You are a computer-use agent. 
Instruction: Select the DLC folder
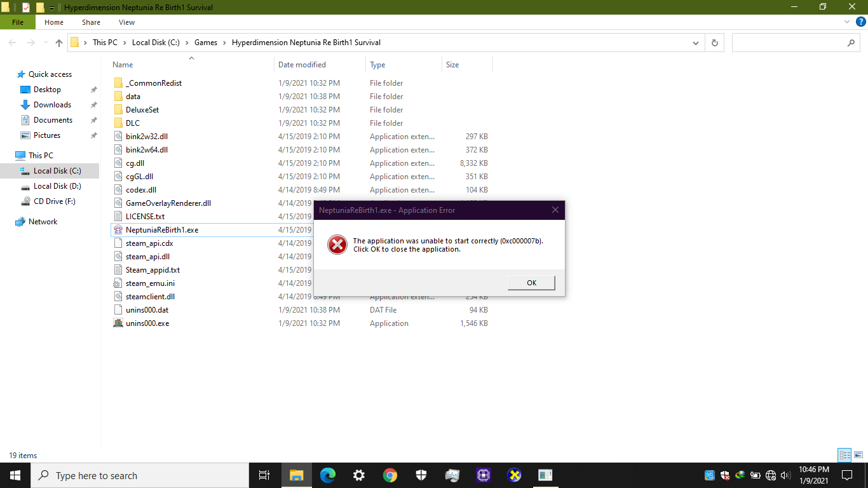tap(133, 123)
